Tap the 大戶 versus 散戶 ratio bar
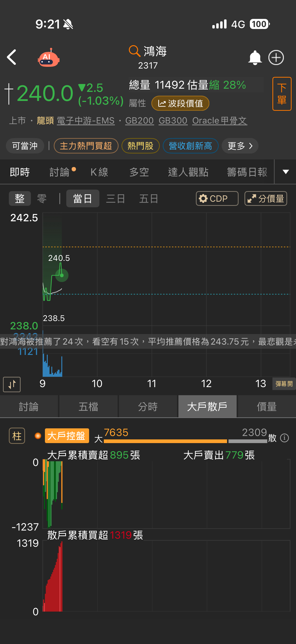296x644 pixels. pyautogui.click(x=185, y=441)
